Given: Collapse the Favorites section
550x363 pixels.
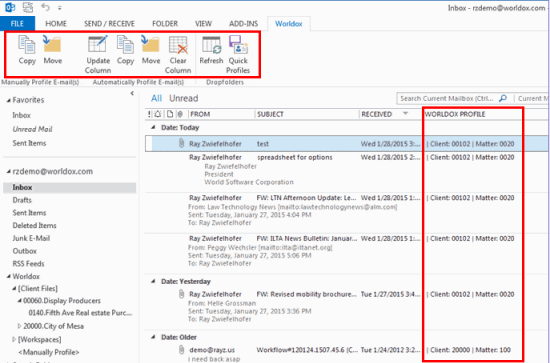Looking at the screenshot, I should pyautogui.click(x=8, y=100).
